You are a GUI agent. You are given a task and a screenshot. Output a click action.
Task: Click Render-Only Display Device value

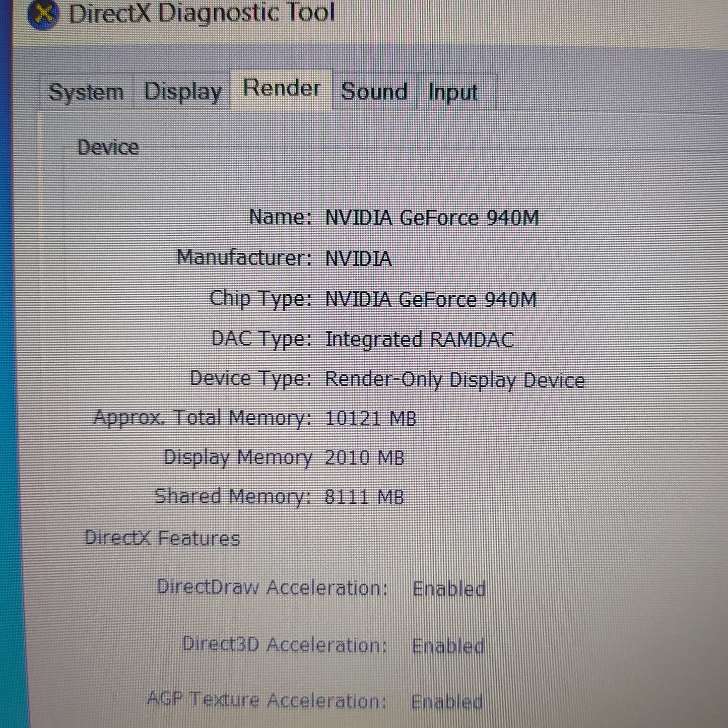click(454, 379)
